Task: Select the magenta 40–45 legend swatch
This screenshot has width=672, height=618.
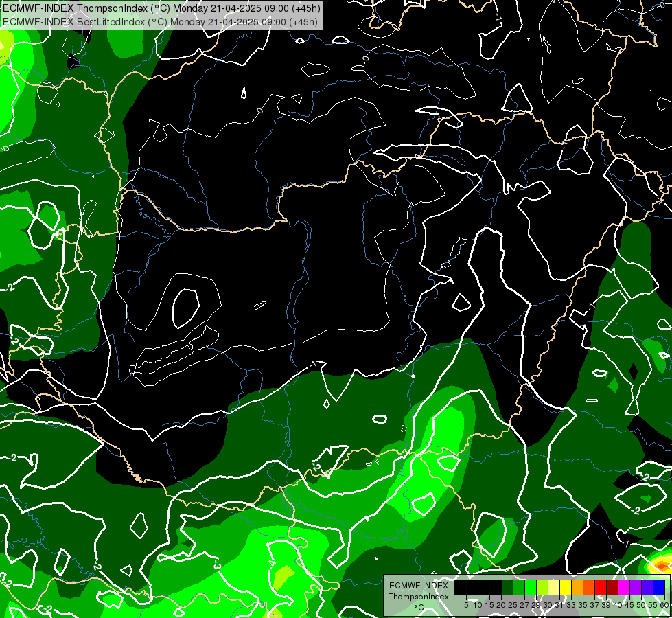Action: [624, 587]
